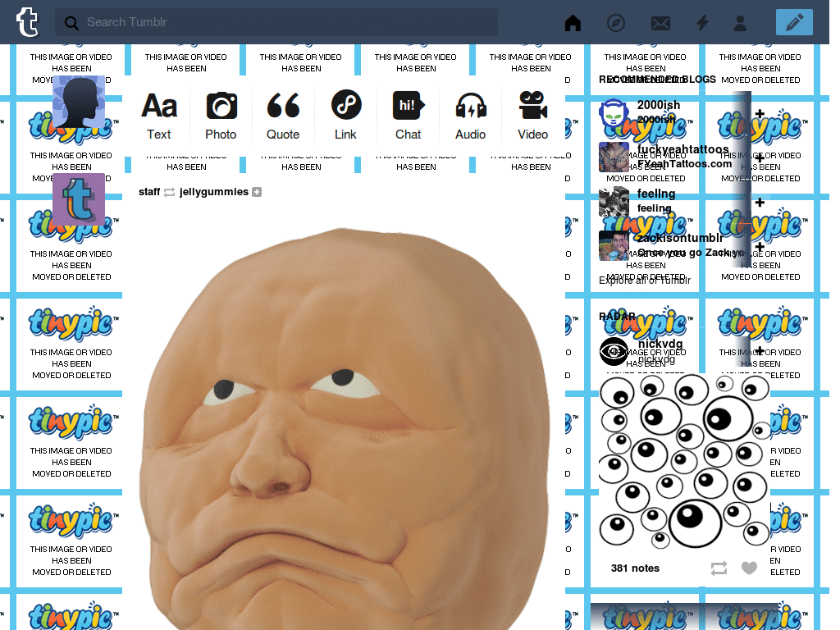The height and width of the screenshot is (630, 840).
Task: Click the silhouette user avatar
Action: tap(79, 102)
